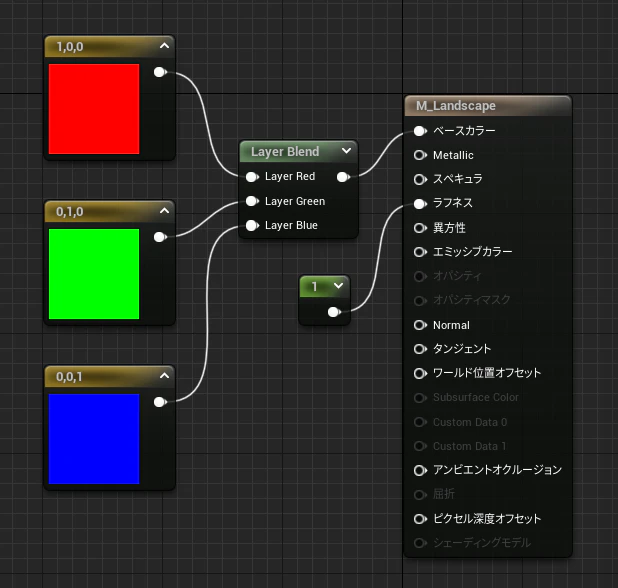Click the output pin of the 1,0,0 node
618x588 pixels.
point(160,72)
